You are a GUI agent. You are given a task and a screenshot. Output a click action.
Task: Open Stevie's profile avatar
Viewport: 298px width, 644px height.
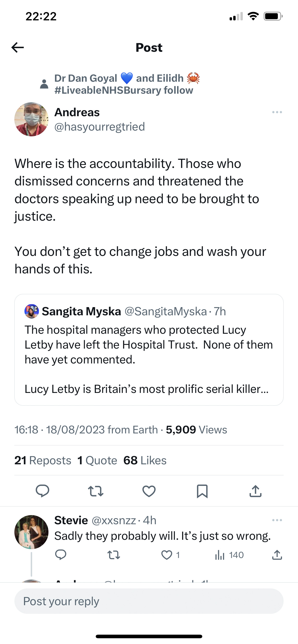point(32,532)
